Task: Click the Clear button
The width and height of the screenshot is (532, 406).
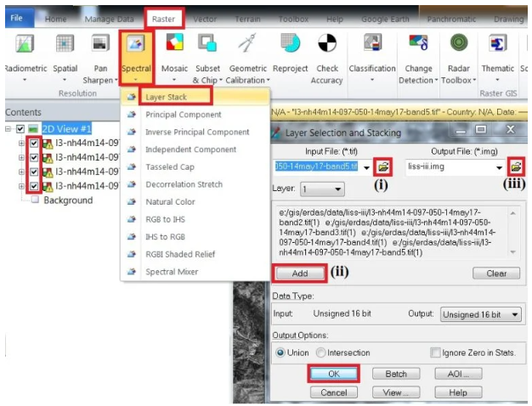Action: 496,273
